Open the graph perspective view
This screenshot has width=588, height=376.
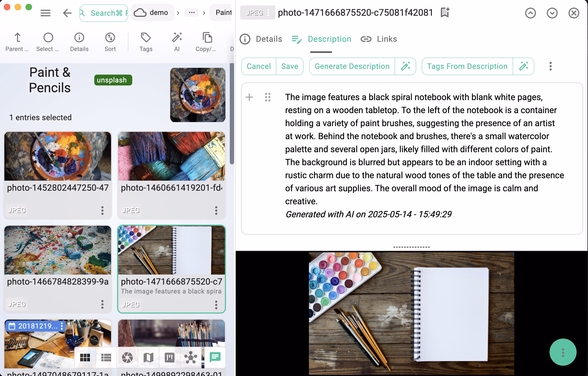click(x=191, y=358)
